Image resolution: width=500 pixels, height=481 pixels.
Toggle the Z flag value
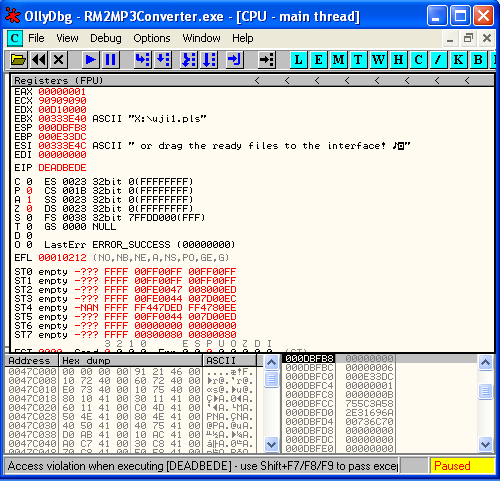(x=29, y=209)
